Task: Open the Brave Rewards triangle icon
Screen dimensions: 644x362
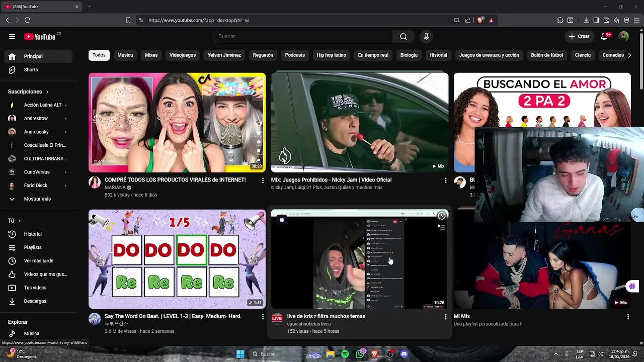Action: point(491,20)
